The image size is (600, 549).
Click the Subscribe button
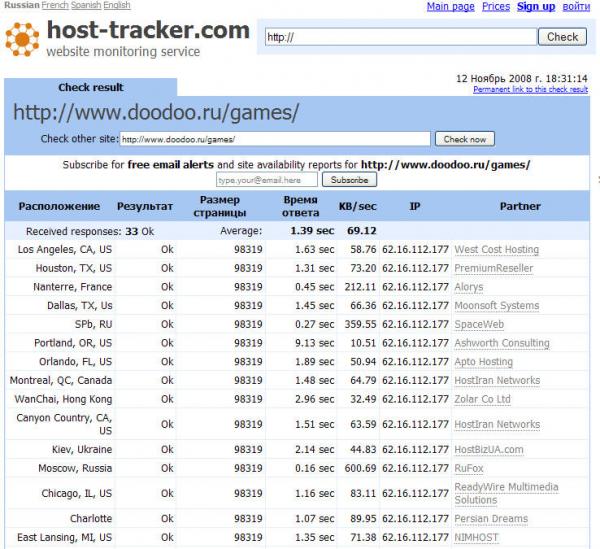[349, 180]
